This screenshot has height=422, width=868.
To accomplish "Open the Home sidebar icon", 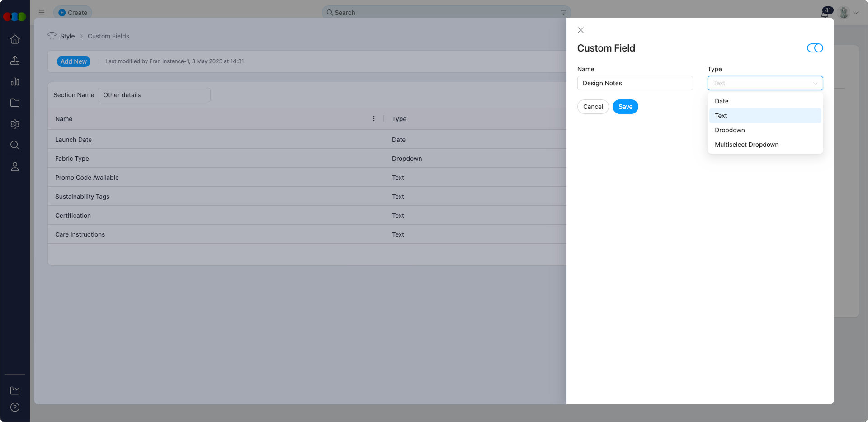I will pyautogui.click(x=15, y=39).
